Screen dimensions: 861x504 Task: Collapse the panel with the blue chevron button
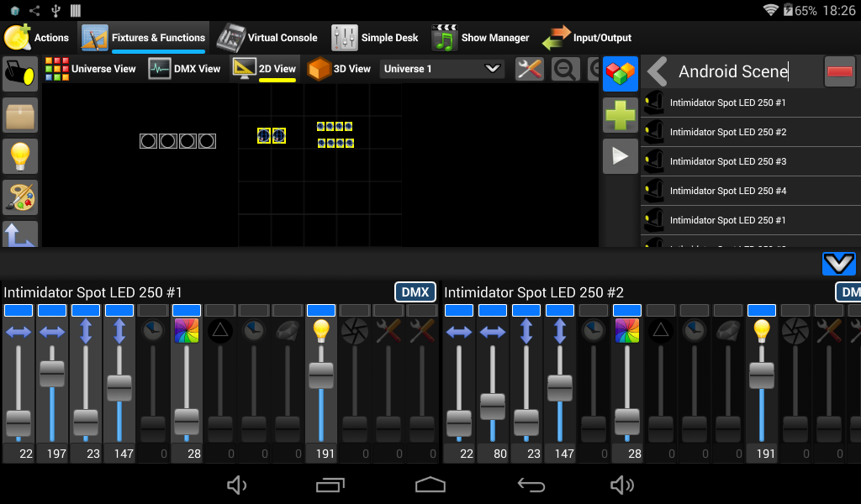tap(838, 264)
